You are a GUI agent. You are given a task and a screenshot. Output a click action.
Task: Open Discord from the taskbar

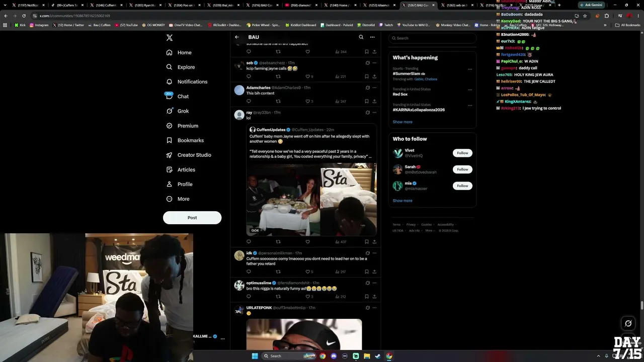click(x=334, y=356)
